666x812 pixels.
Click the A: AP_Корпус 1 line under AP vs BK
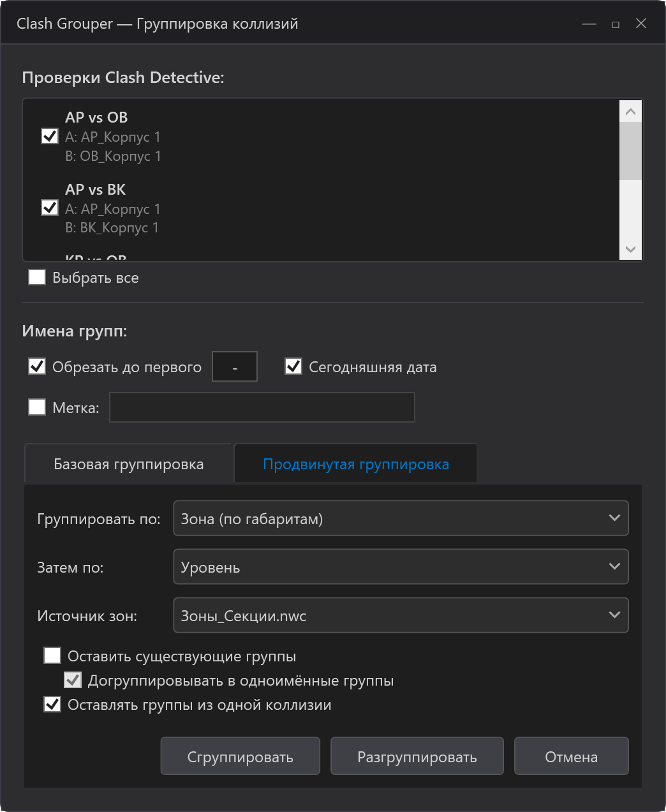[x=113, y=209]
